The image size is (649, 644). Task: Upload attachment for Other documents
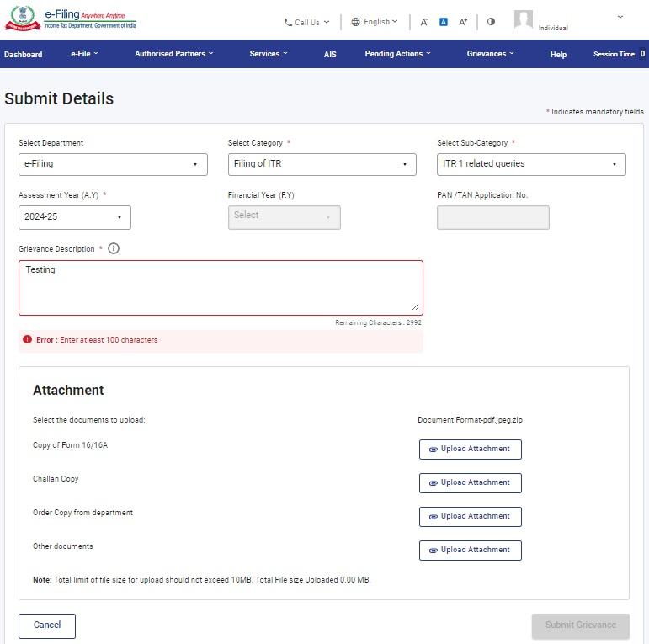(x=470, y=551)
